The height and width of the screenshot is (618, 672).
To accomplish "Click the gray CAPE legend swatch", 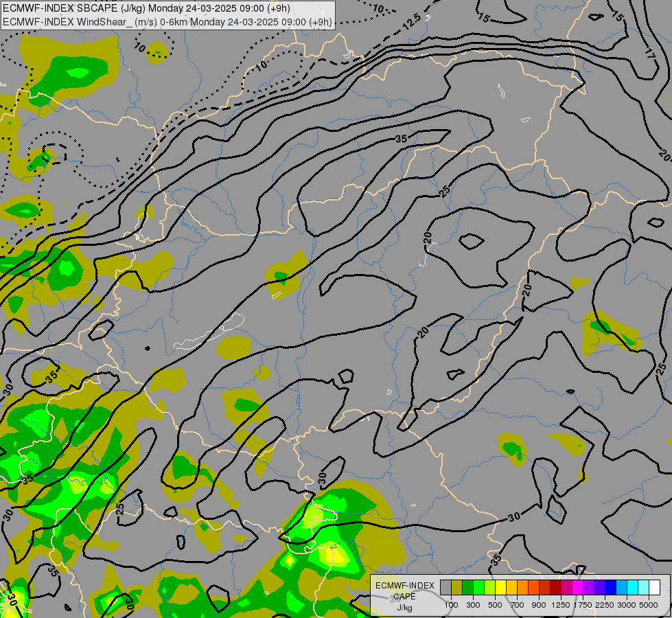I will [445, 587].
